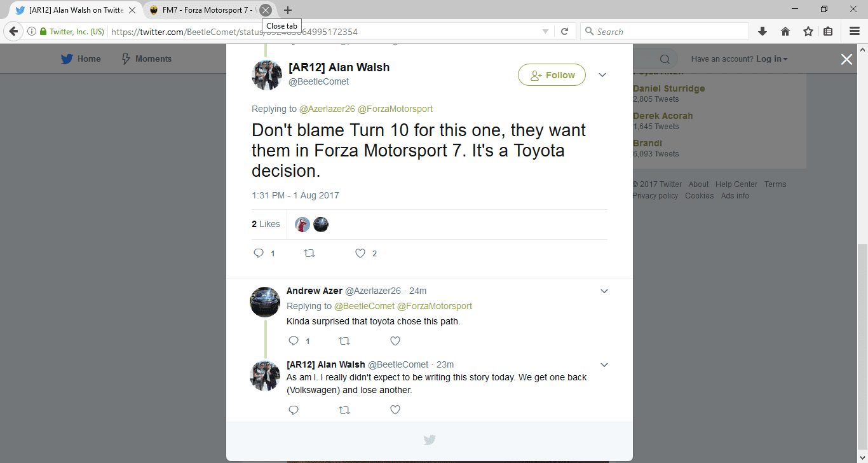Open Firefox hamburger menu
This screenshot has width=868, height=463.
(x=855, y=31)
